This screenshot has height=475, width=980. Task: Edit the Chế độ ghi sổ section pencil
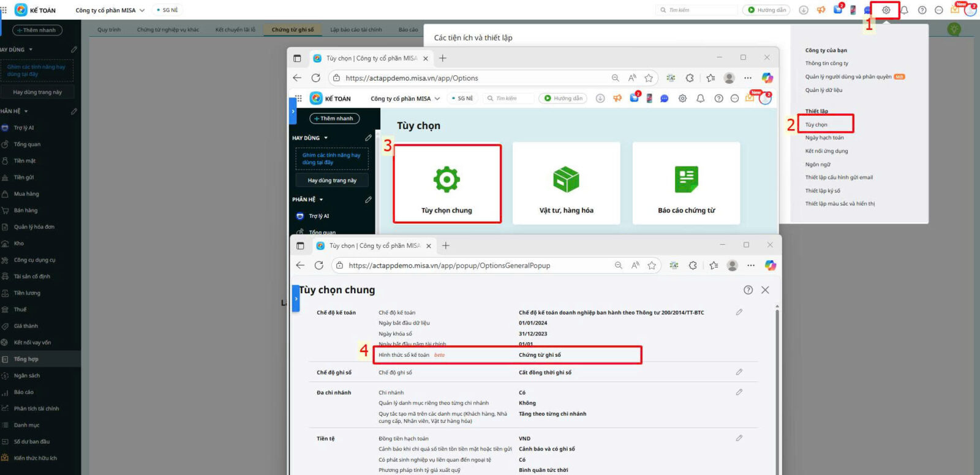[739, 372]
